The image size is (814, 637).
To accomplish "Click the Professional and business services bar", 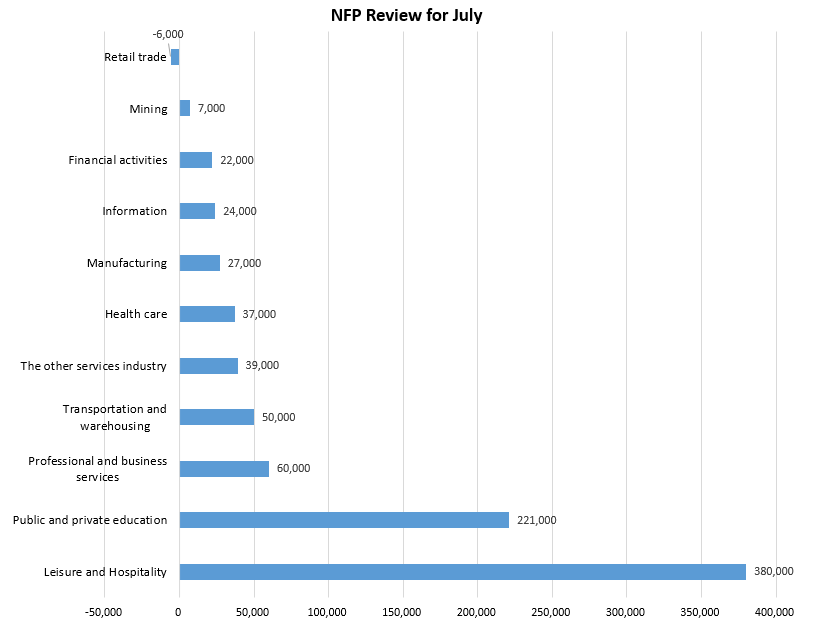I will coord(224,469).
